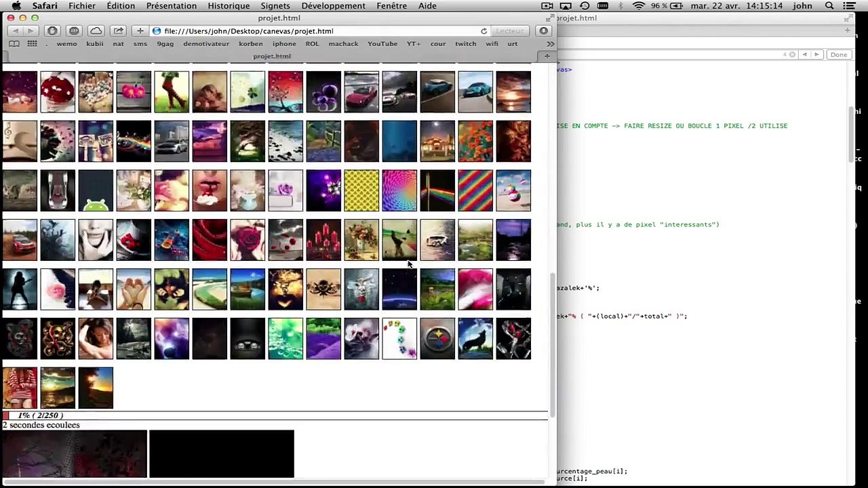Go to next match in the editor find bar

pos(816,55)
